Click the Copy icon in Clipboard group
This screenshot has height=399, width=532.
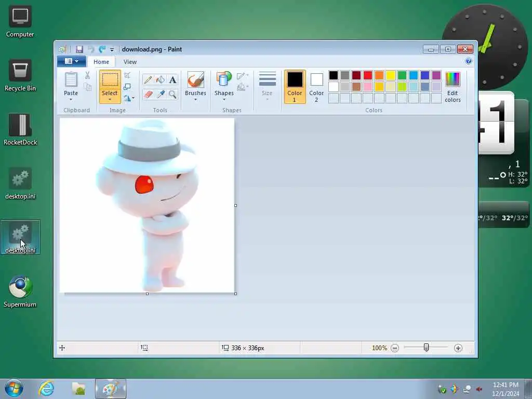pos(87,87)
